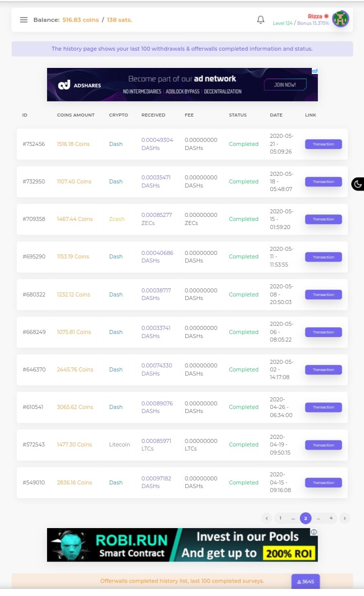Click the Adshares ad corner icon
Screen dimensions: 364x596
(x=315, y=71)
